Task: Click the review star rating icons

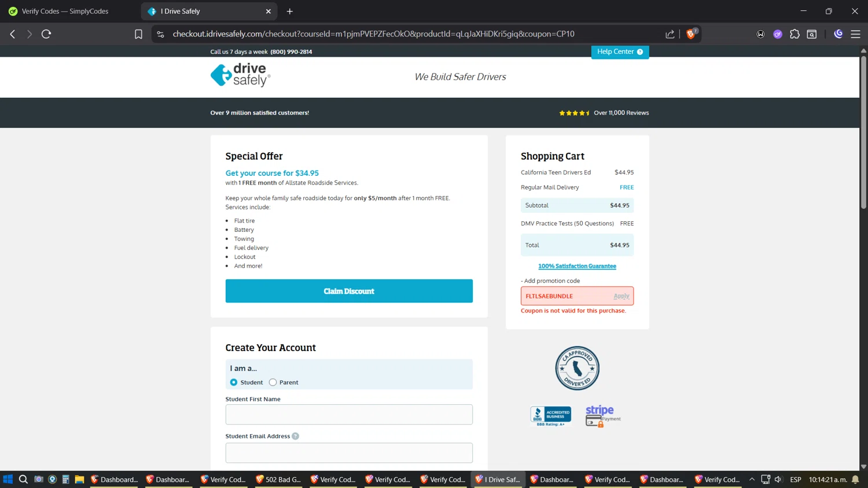Action: click(x=574, y=113)
